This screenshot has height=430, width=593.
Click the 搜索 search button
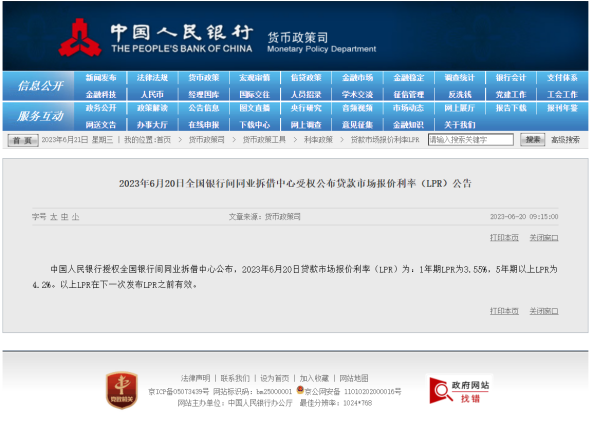pos(532,140)
